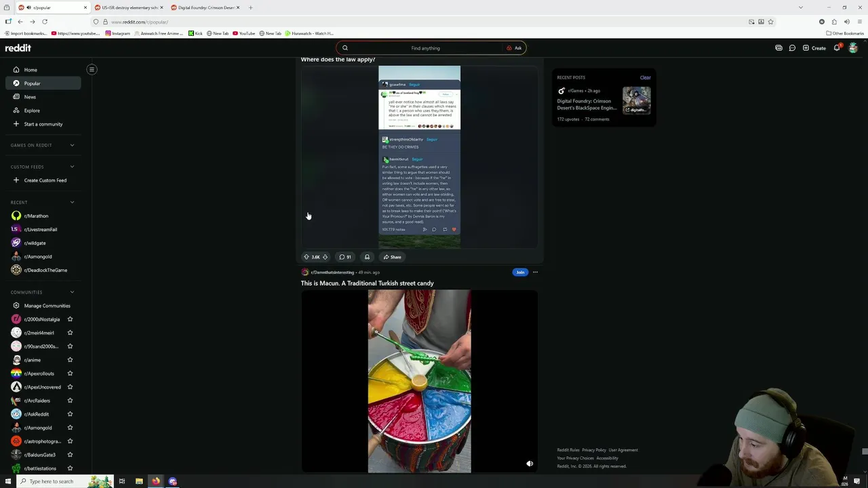Screen dimensions: 868x488
Task: Open the Reddit advertise icon
Action: point(778,48)
